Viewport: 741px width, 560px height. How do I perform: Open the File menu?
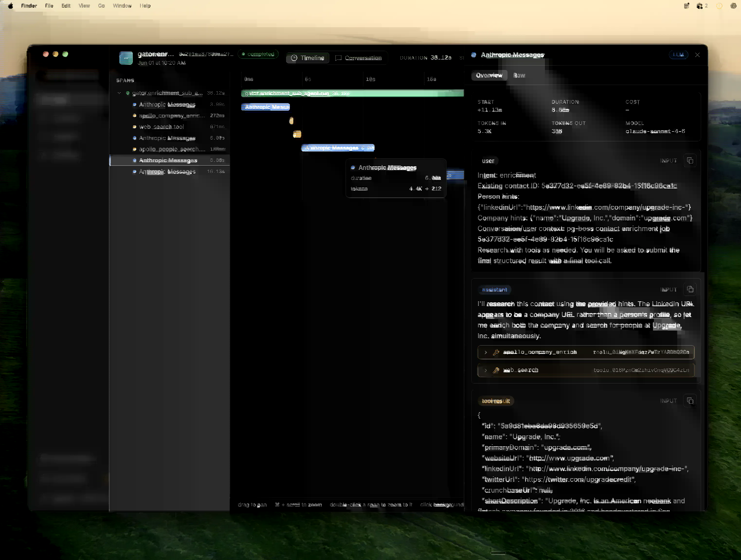(49, 6)
